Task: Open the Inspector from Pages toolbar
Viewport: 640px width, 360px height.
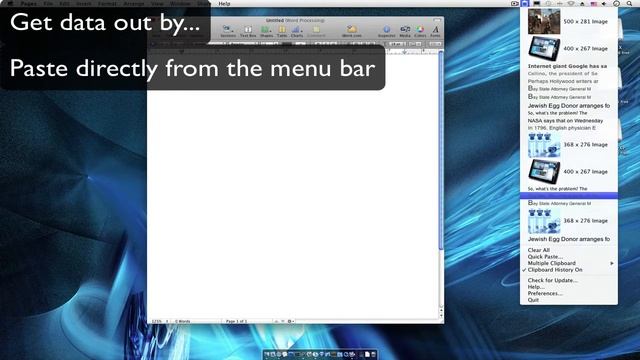Action: click(387, 31)
